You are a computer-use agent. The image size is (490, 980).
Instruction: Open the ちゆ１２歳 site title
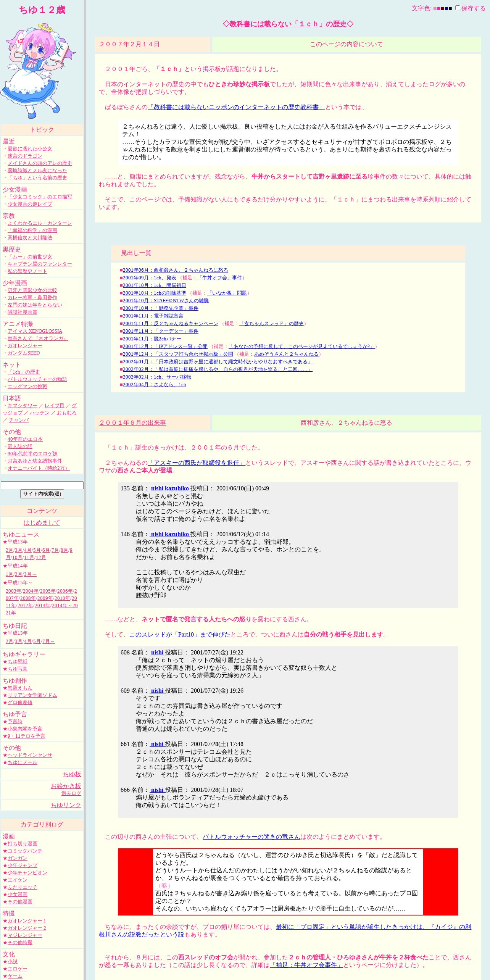click(42, 10)
